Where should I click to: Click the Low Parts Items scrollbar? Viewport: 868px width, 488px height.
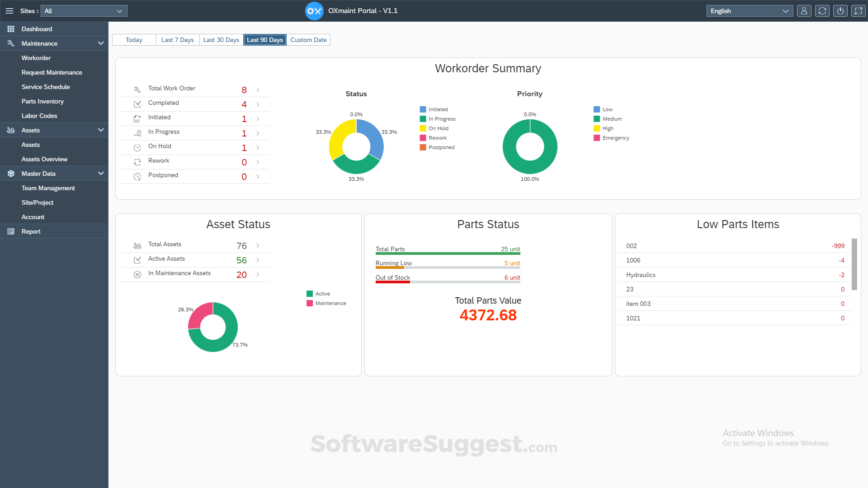point(854,264)
